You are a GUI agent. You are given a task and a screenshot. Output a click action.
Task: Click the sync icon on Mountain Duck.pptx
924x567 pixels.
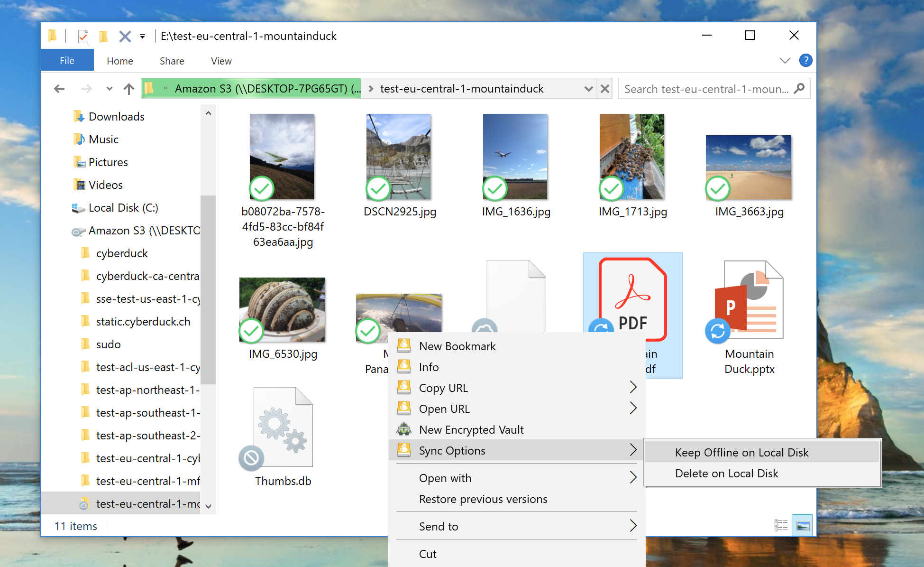[717, 331]
